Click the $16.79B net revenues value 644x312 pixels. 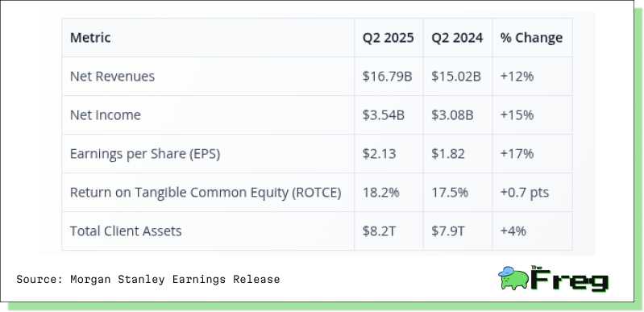pos(388,77)
